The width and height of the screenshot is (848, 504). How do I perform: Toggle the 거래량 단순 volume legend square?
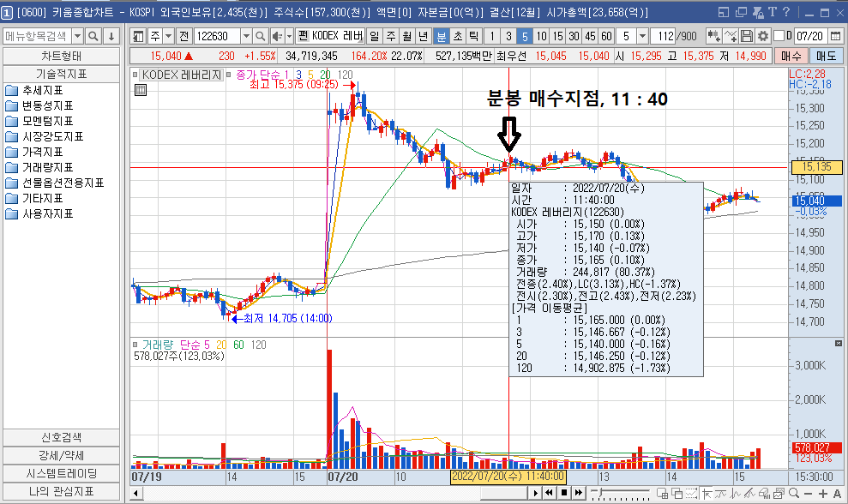click(x=135, y=345)
